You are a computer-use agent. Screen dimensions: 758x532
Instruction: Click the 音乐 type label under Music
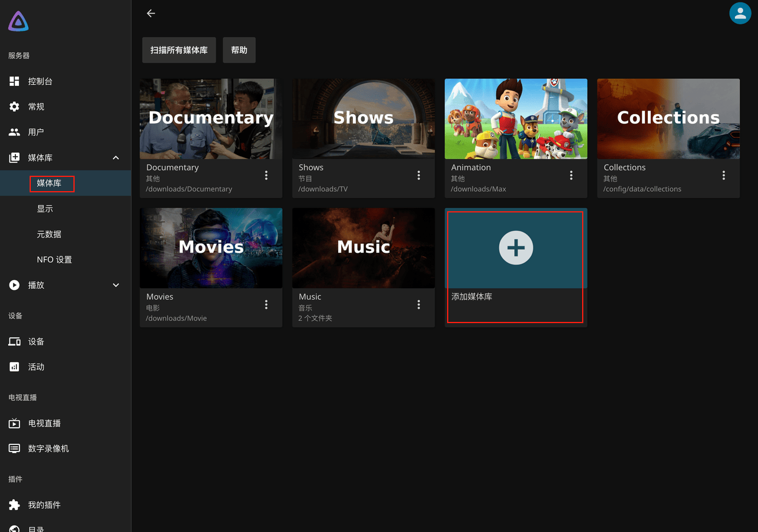tap(305, 308)
